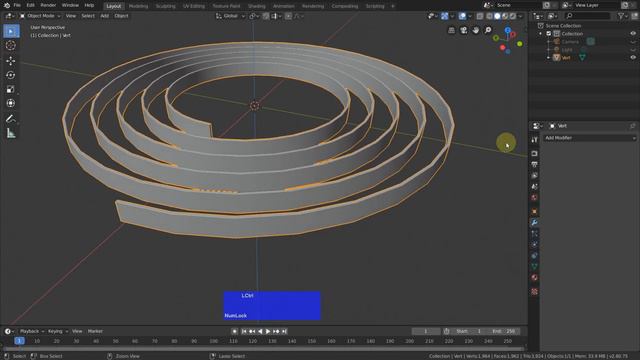Open the Playback dropdown in timeline
640x360 pixels.
[31, 331]
